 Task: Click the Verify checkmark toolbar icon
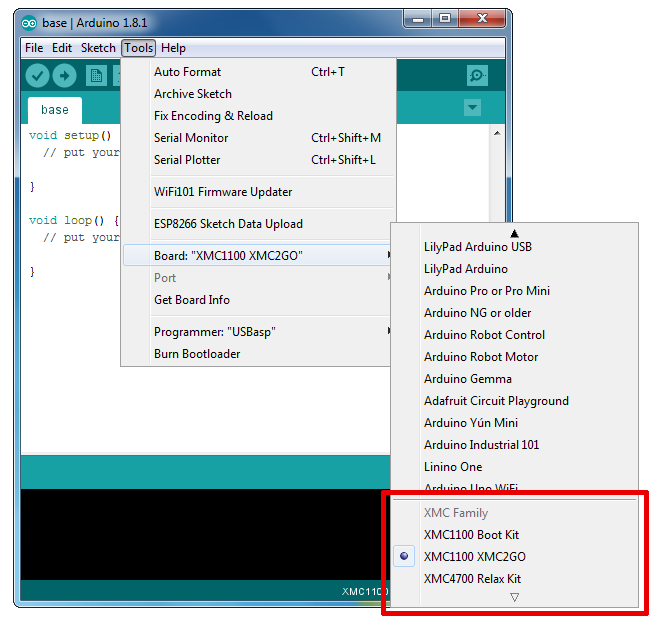(x=37, y=75)
